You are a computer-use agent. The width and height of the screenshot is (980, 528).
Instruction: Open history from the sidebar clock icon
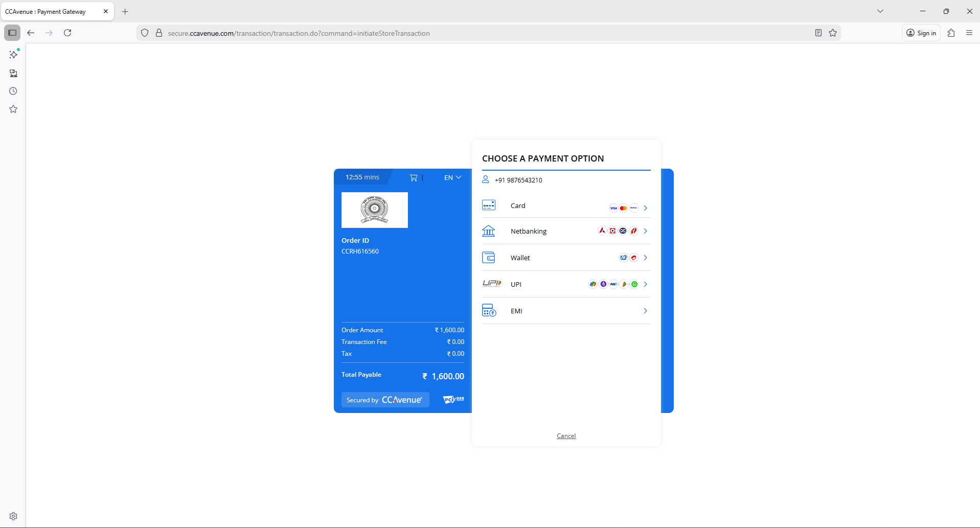(x=13, y=91)
